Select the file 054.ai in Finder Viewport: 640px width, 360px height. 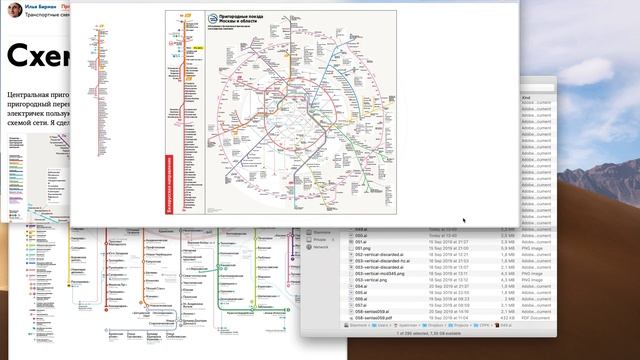(361, 287)
